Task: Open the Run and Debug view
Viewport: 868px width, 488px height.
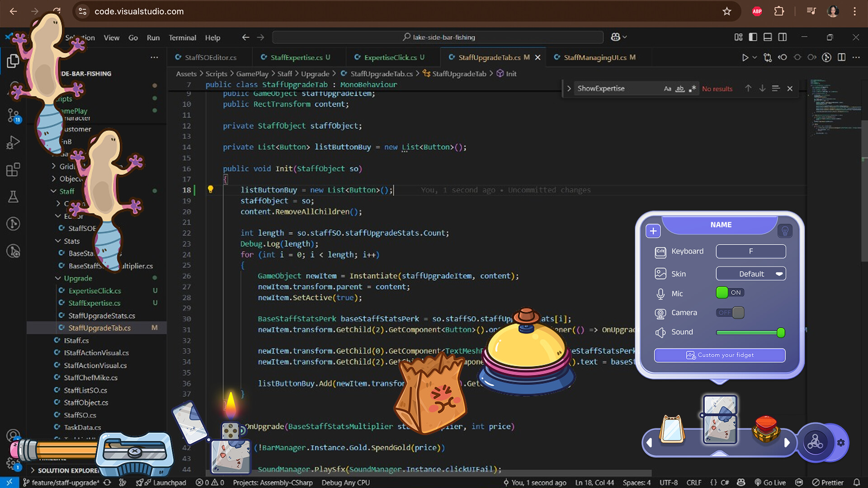Action: (x=13, y=142)
